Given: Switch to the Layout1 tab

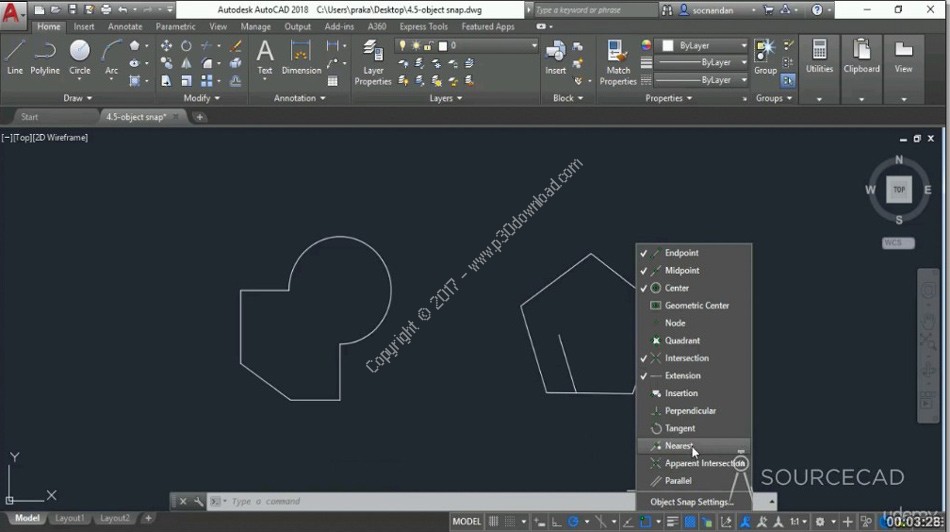Looking at the screenshot, I should [x=70, y=518].
